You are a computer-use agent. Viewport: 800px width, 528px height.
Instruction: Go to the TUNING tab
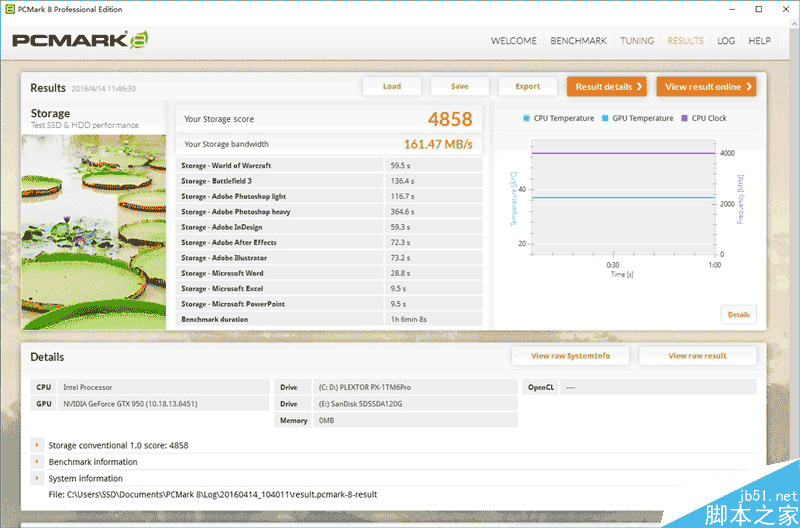(637, 41)
